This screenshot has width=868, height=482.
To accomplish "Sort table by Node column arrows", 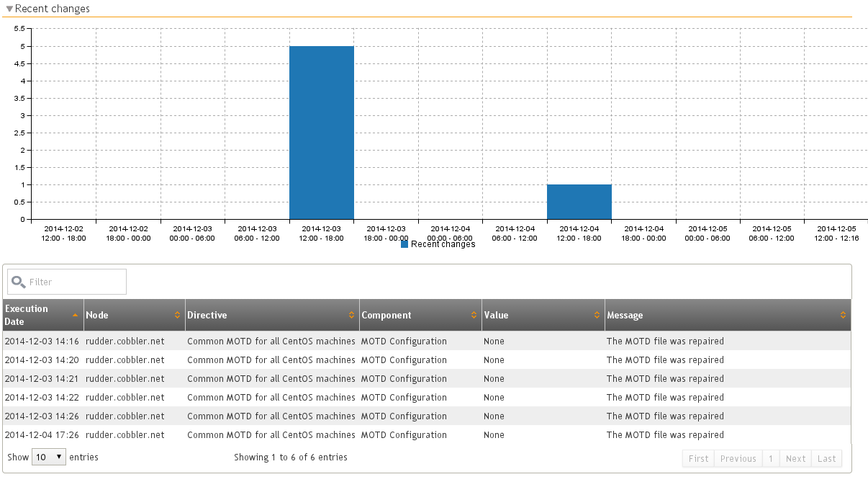I will [177, 316].
